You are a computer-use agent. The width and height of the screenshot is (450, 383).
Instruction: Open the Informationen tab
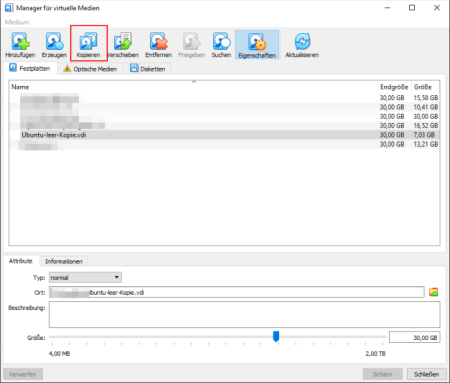click(64, 261)
